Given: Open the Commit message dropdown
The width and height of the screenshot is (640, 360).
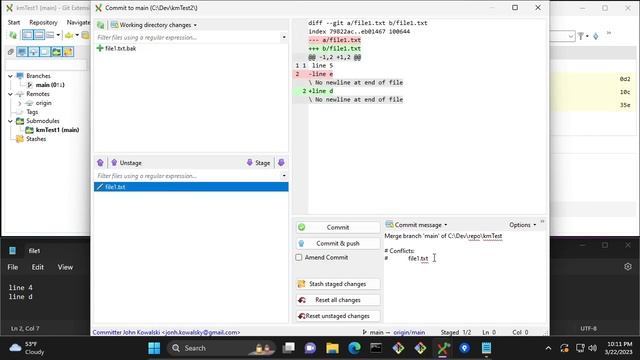Looking at the screenshot, I should pos(416,225).
